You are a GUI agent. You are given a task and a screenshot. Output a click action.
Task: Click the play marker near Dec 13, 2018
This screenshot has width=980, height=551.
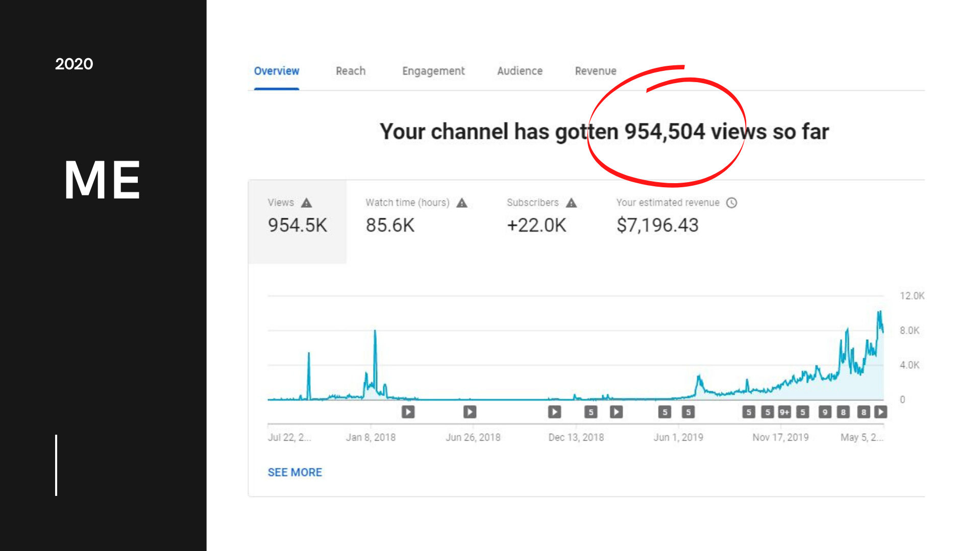554,412
